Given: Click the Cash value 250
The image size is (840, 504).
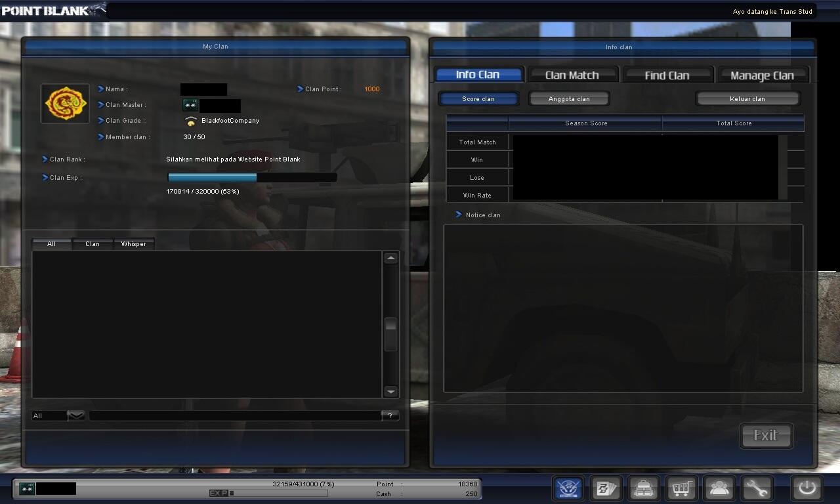Looking at the screenshot, I should pyautogui.click(x=471, y=494).
